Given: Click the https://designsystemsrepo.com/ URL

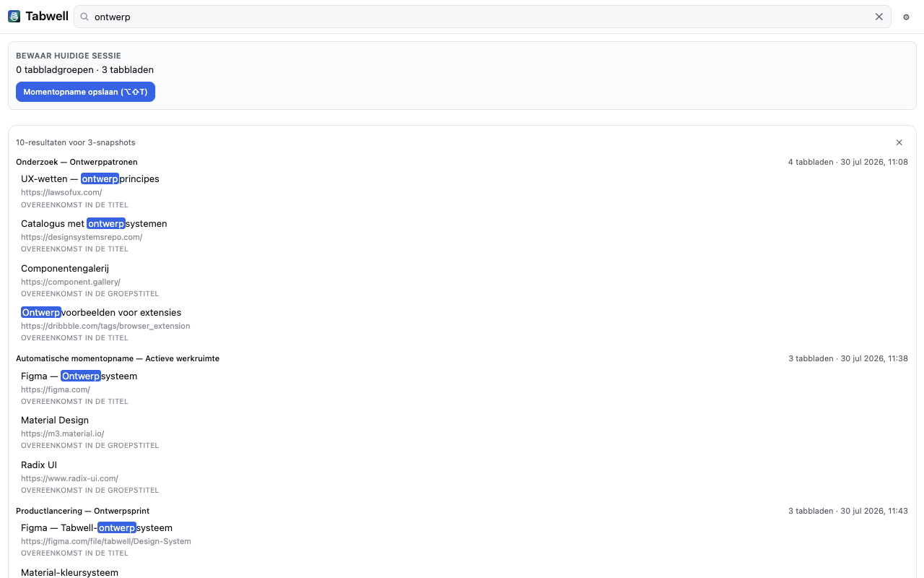Looking at the screenshot, I should [x=82, y=237].
